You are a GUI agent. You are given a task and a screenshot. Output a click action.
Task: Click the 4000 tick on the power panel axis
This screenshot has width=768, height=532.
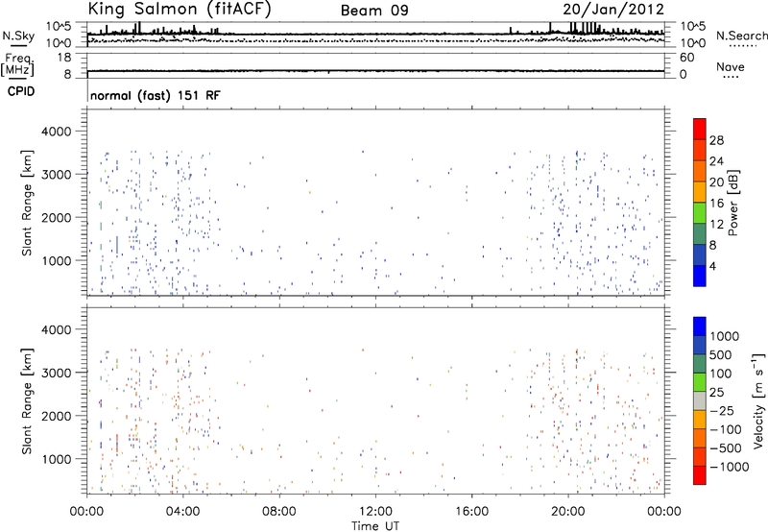point(56,132)
